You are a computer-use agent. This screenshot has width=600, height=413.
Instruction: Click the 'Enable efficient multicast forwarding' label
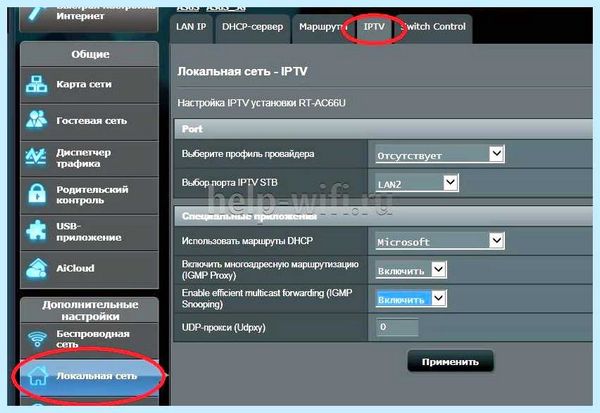[267, 299]
